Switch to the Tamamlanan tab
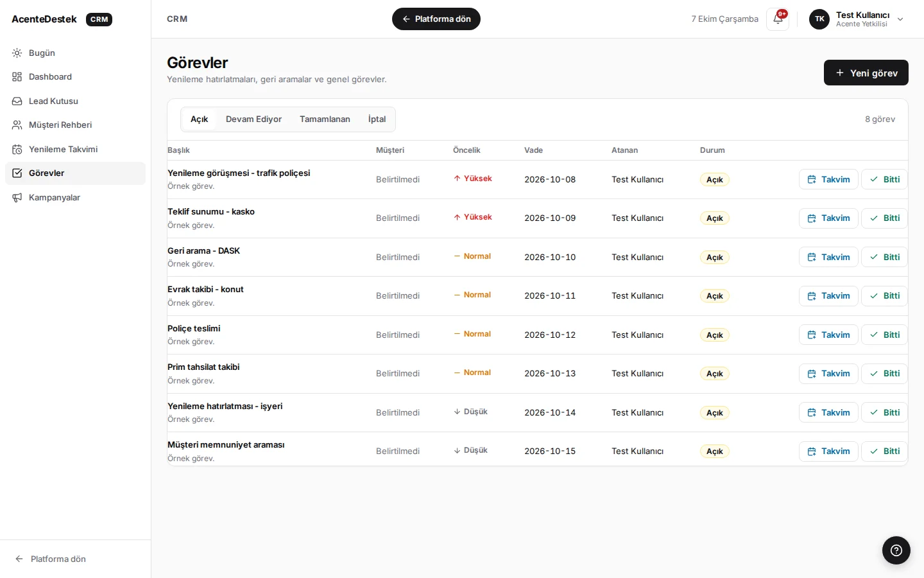Viewport: 924px width, 578px height. coord(325,119)
